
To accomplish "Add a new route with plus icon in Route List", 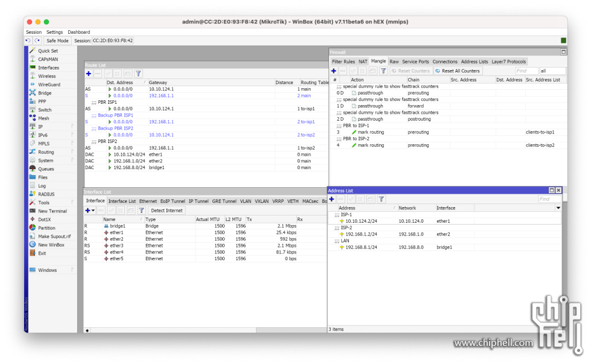I will 89,74.
